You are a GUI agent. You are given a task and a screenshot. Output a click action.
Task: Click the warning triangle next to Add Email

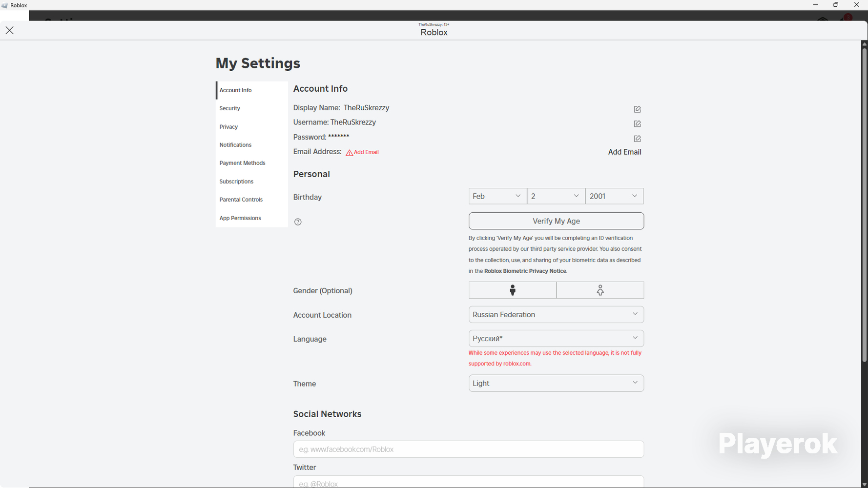(x=349, y=153)
